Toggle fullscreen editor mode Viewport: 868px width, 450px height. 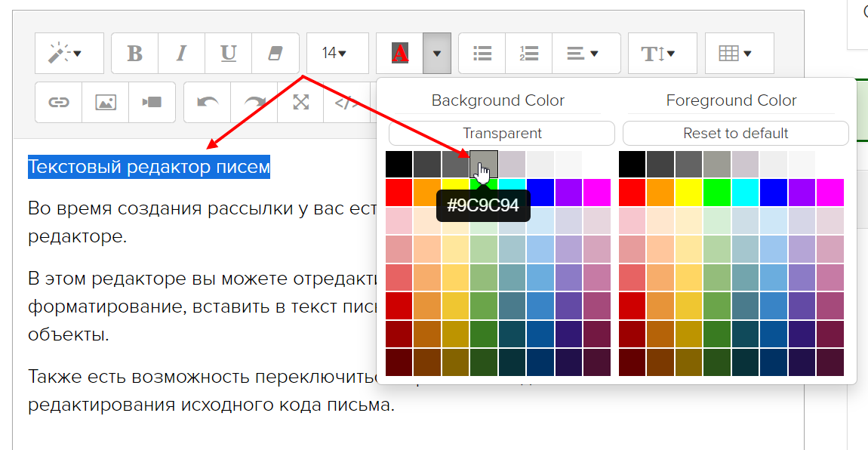click(301, 103)
